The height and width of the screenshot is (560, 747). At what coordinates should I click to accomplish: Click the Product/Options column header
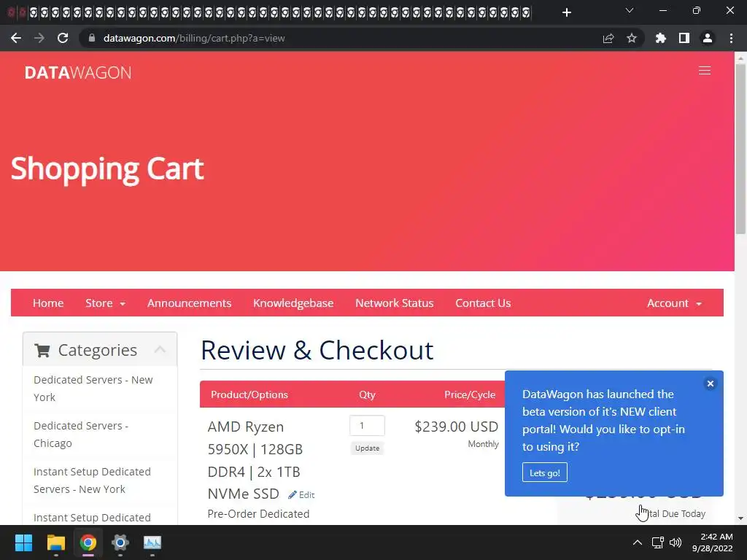pyautogui.click(x=249, y=394)
